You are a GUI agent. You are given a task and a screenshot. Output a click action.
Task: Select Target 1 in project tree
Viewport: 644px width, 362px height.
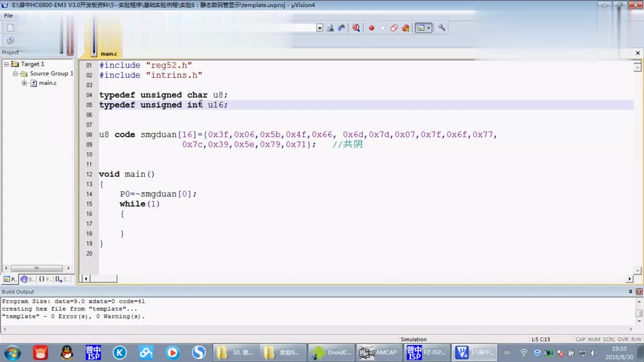(x=32, y=64)
